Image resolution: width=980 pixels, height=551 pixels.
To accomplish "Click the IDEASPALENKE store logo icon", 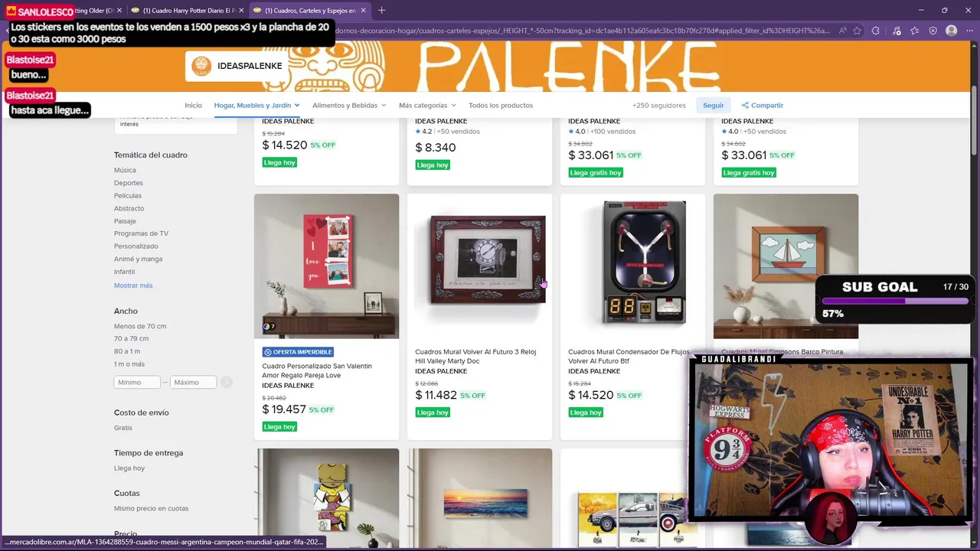I will click(x=201, y=66).
